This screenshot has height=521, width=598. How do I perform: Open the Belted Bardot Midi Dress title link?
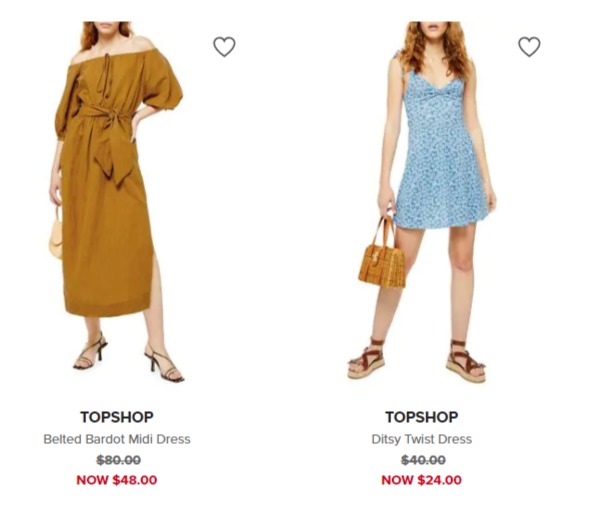[x=117, y=439]
